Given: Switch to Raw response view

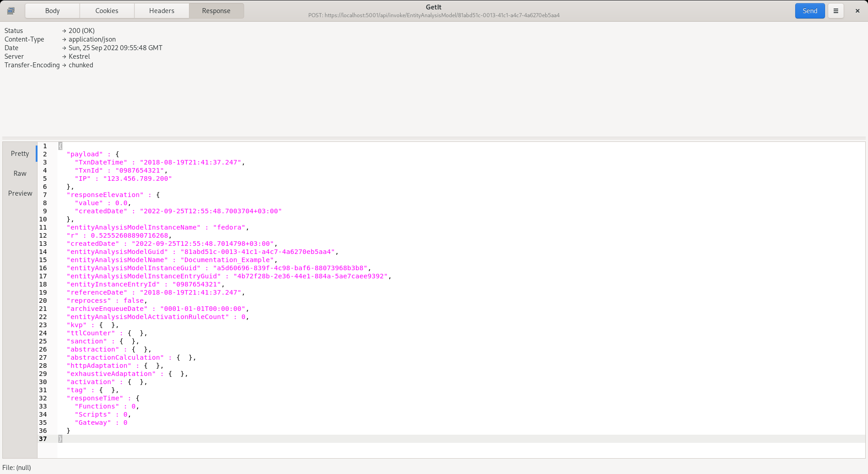Looking at the screenshot, I should point(20,174).
